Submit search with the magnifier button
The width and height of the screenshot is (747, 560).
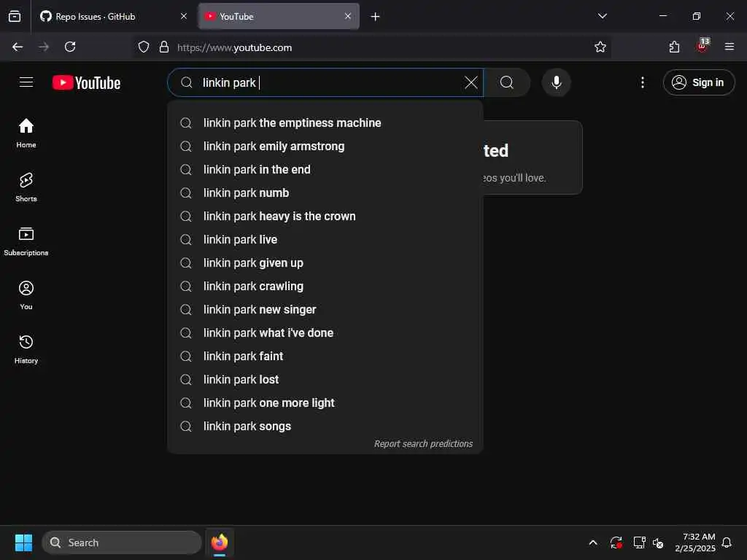507,82
